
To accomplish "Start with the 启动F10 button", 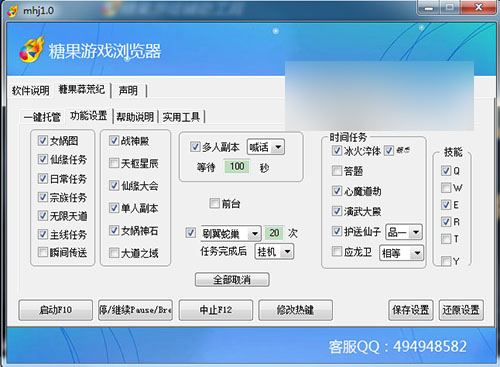I will [x=56, y=310].
